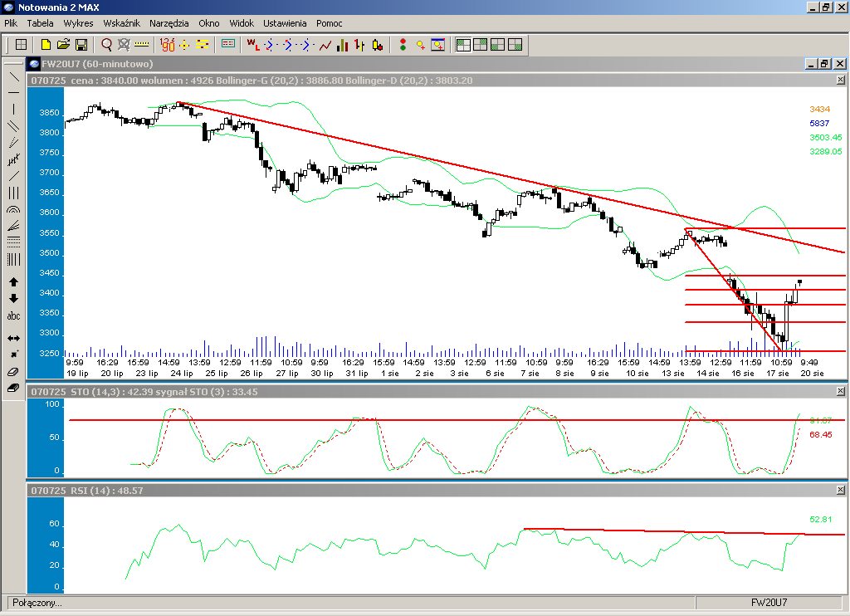Switch to line chart type icon
This screenshot has width=850, height=616.
coord(325,44)
